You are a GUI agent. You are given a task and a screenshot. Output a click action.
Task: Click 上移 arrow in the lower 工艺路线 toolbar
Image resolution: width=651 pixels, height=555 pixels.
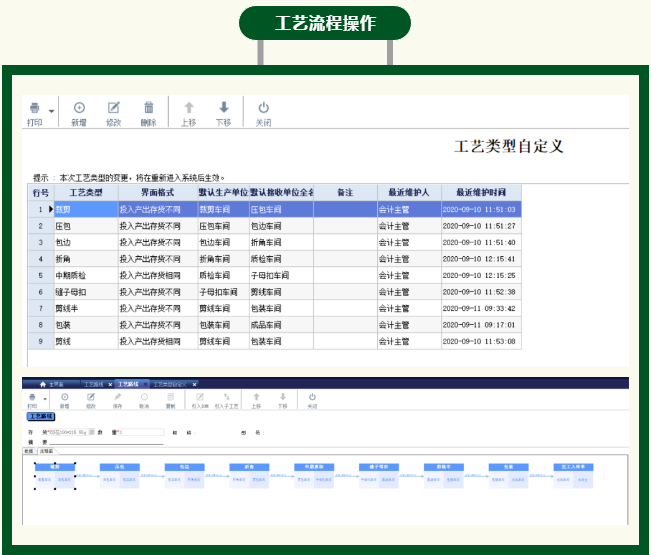click(256, 397)
